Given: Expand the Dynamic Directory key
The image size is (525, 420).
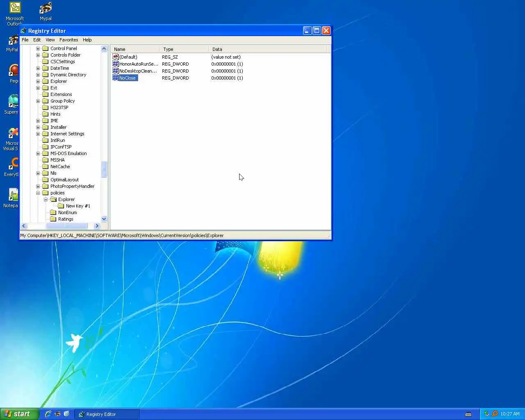Looking at the screenshot, I should point(38,75).
